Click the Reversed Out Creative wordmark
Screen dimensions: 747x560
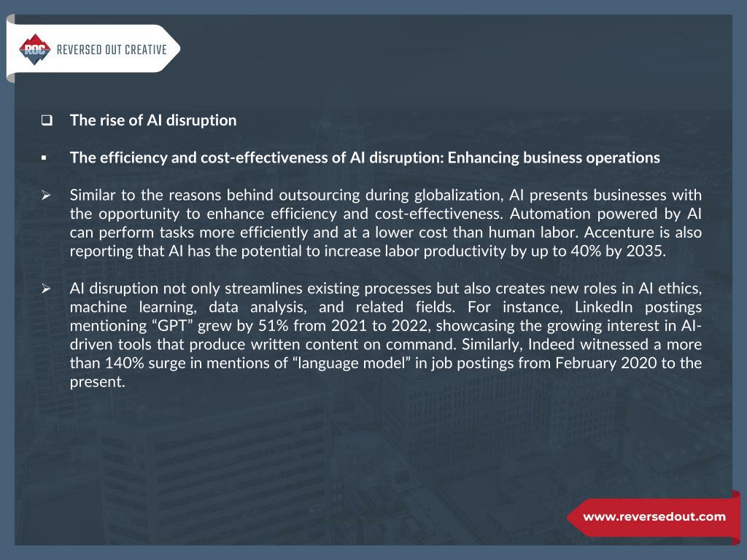112,50
